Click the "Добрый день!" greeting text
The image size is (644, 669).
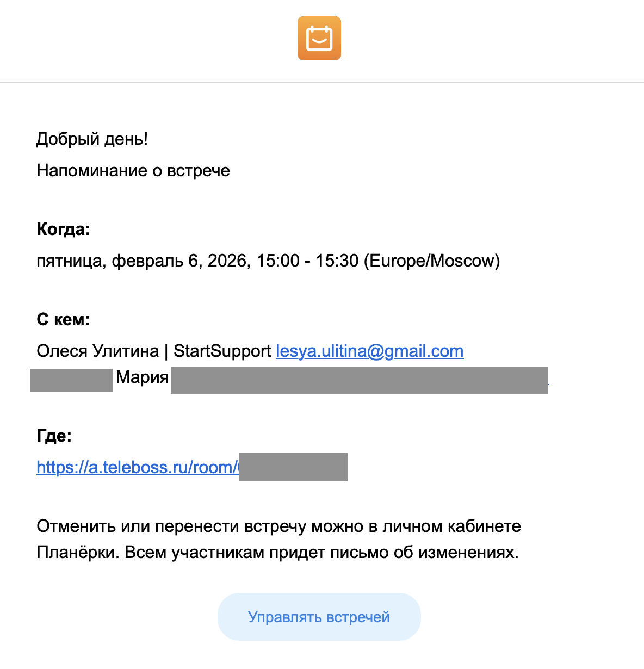[x=92, y=139]
